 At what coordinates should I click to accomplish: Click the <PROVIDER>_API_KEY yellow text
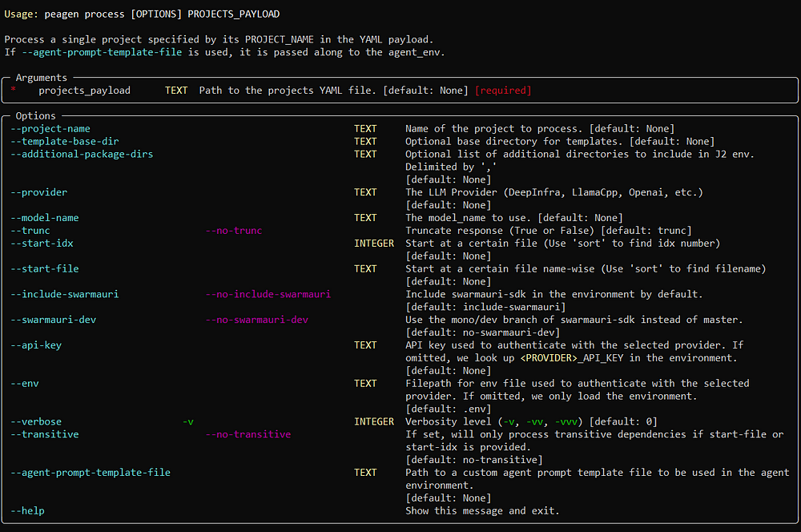(x=572, y=358)
